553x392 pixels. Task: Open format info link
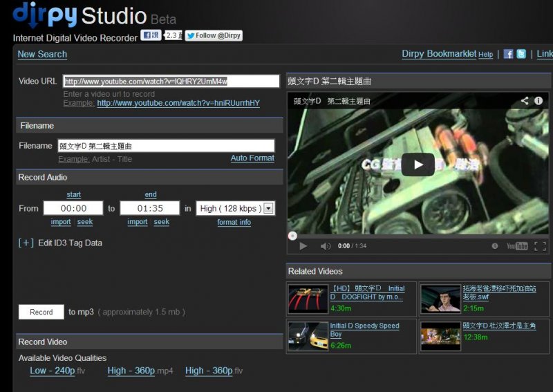pos(234,223)
